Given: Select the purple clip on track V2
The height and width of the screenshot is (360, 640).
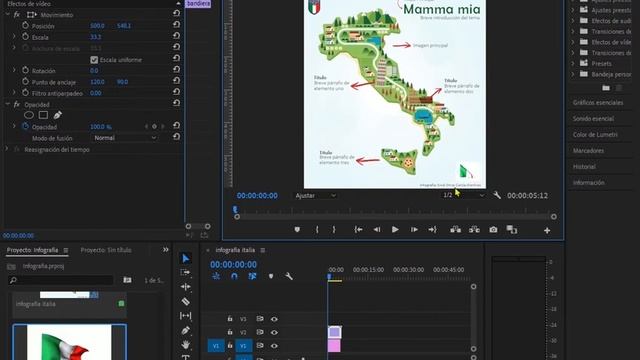Looking at the screenshot, I should (334, 332).
